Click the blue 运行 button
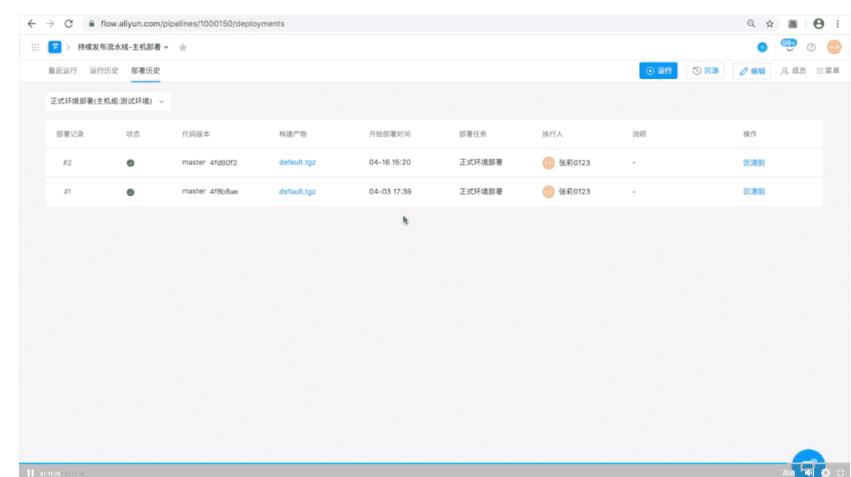 (658, 71)
